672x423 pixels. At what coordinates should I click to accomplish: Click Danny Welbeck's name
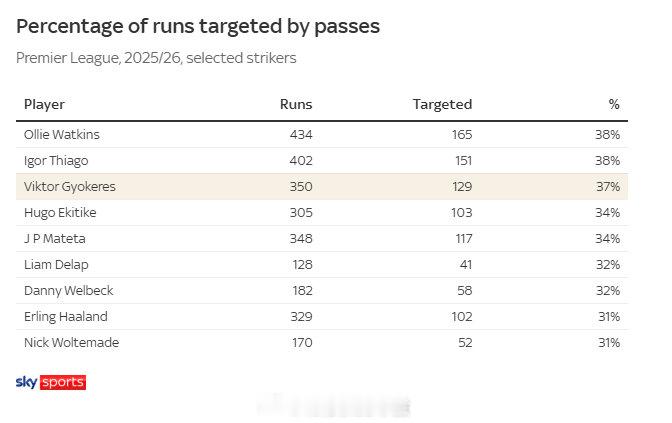68,290
